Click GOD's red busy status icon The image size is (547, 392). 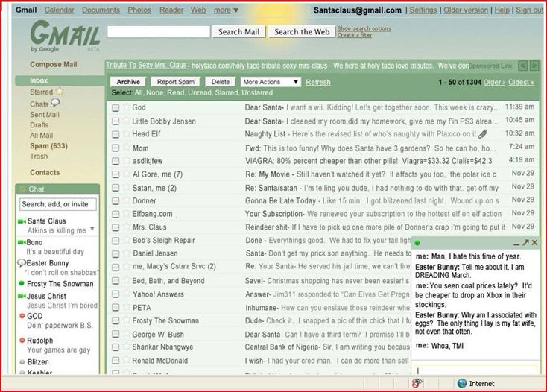(22, 317)
